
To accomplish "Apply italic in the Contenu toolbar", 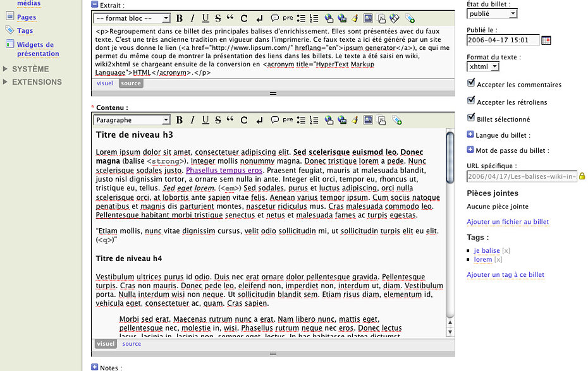I will point(192,120).
